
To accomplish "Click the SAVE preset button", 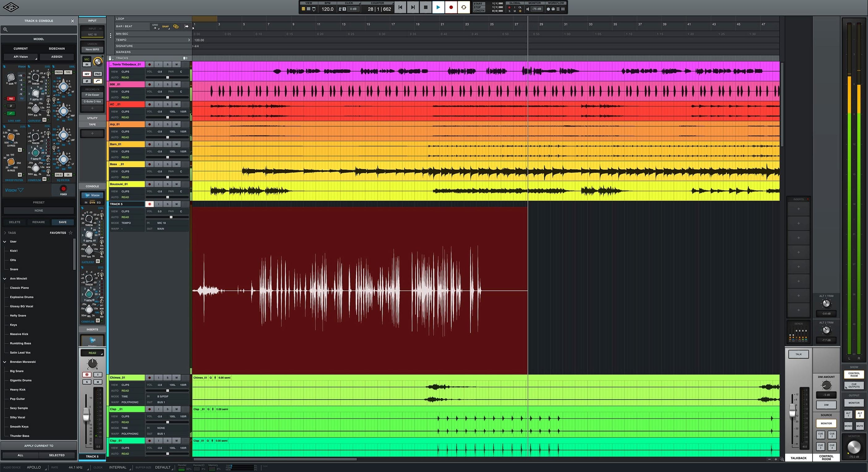I will [x=63, y=222].
